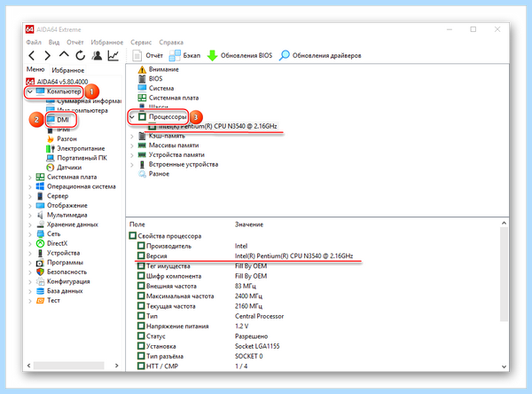Click the back navigation arrow

[32, 55]
